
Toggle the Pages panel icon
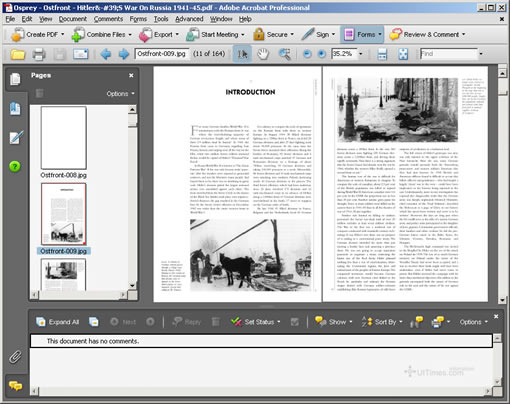(15, 79)
